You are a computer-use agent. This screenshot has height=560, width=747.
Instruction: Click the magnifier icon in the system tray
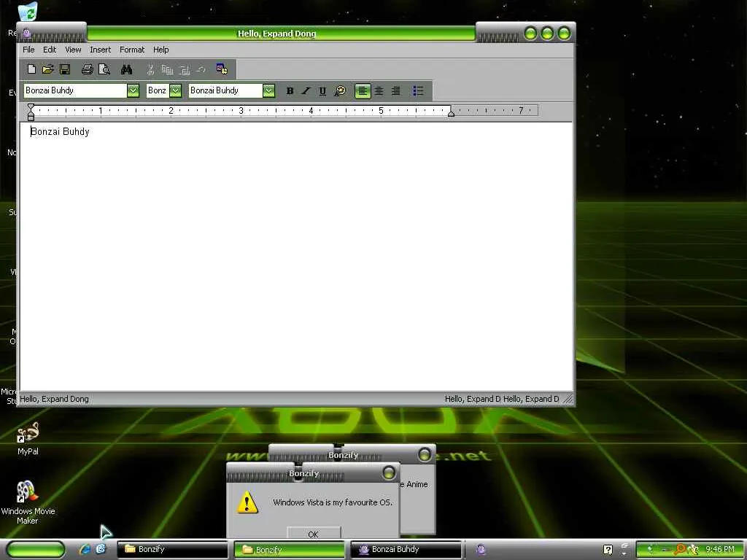679,550
